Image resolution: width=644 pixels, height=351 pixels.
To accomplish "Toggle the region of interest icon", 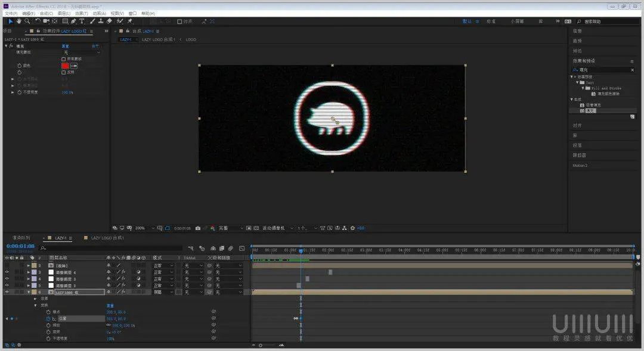I will pyautogui.click(x=249, y=228).
